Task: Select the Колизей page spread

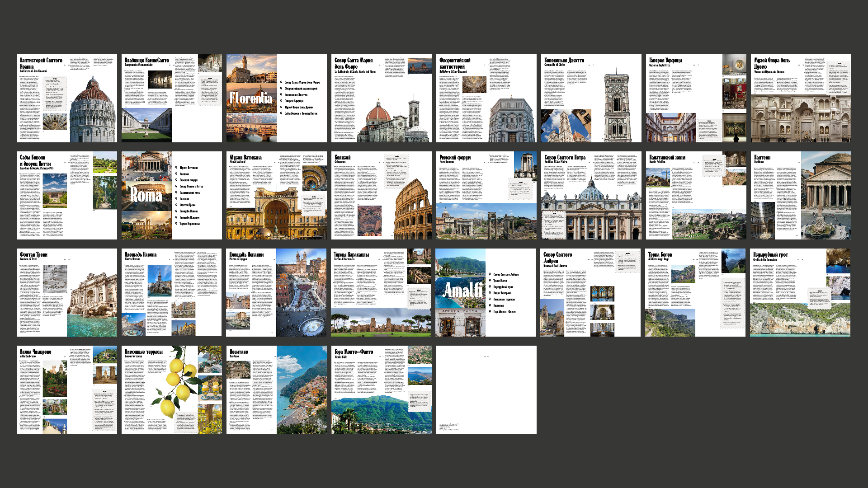Action: [x=382, y=196]
